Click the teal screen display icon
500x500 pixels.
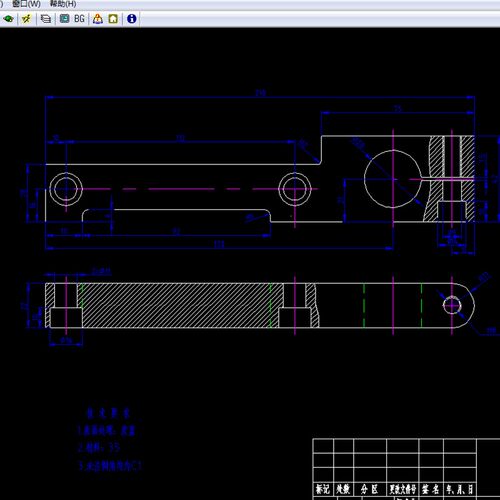coord(64,19)
